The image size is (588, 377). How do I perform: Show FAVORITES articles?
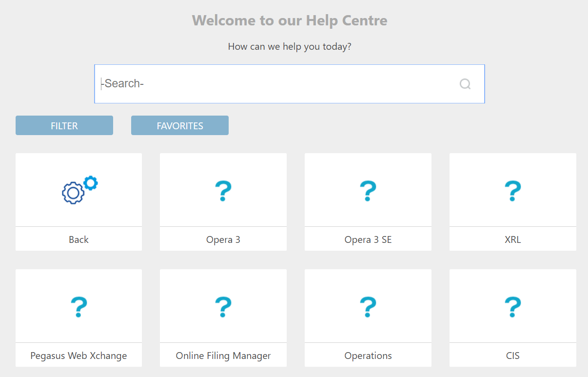click(x=180, y=125)
